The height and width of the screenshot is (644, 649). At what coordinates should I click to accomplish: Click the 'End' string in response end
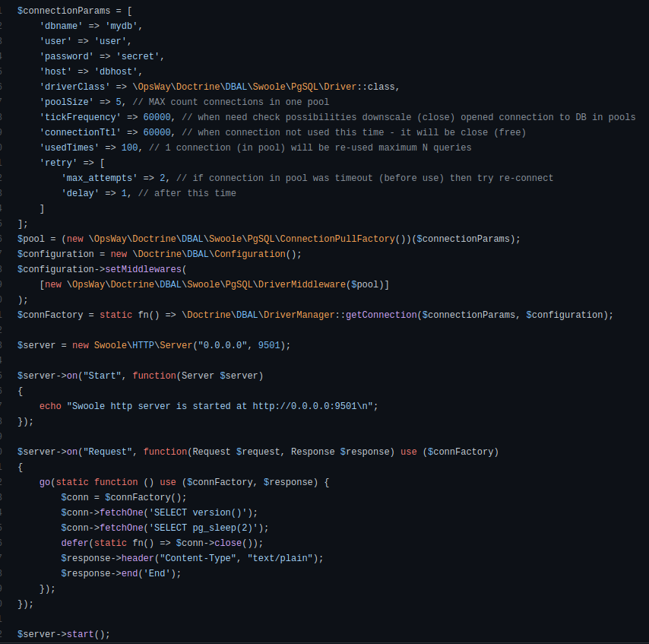[157, 573]
